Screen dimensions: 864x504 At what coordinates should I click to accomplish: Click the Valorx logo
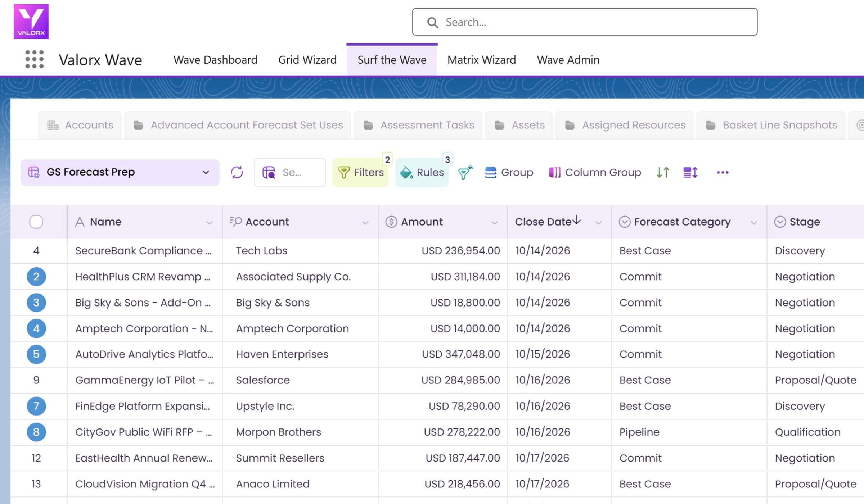31,22
